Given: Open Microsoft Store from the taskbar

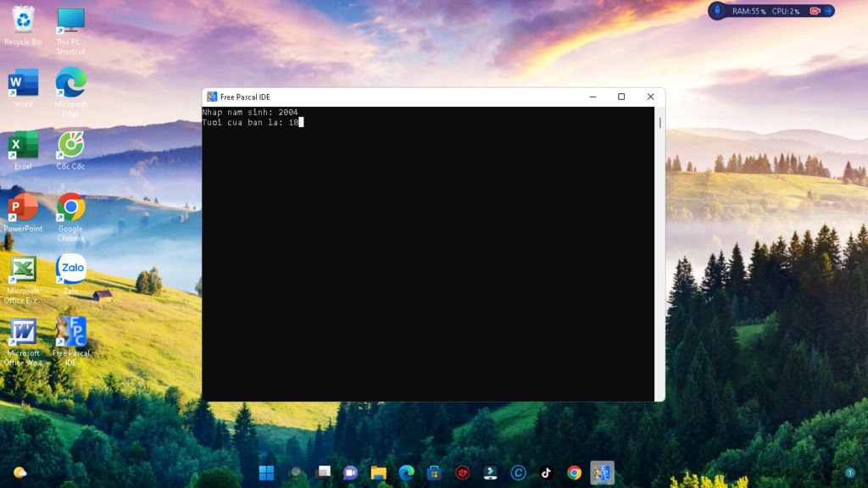Looking at the screenshot, I should [434, 473].
